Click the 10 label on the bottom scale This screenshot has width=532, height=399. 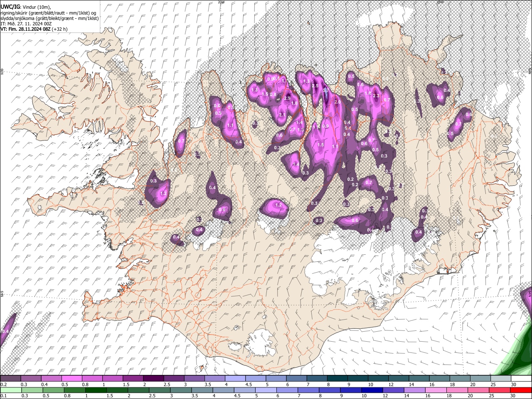[364, 396]
